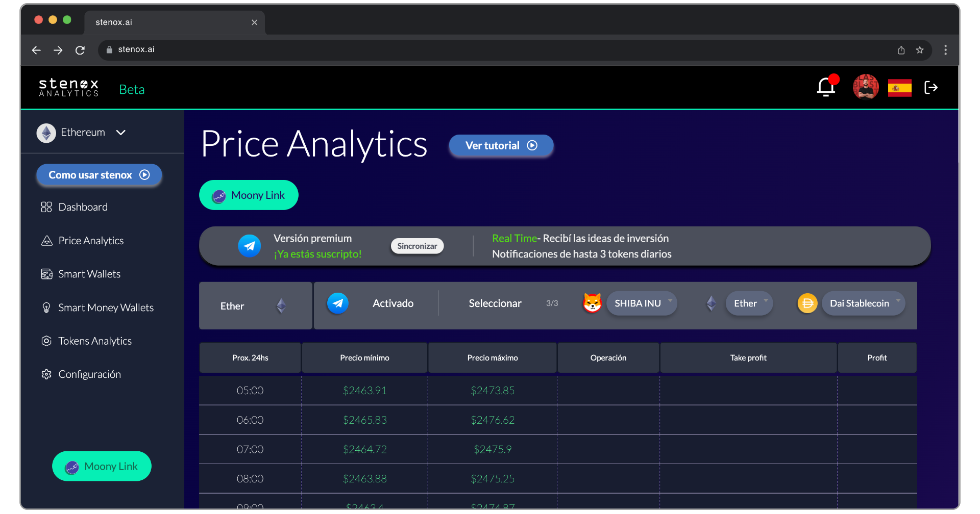Screen dimensions: 980x514
Task: Click the Smart Money Wallets icon
Action: (46, 307)
